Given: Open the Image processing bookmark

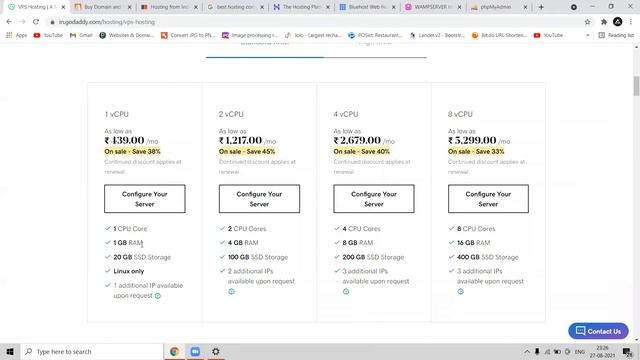Looking at the screenshot, I should pos(250,36).
